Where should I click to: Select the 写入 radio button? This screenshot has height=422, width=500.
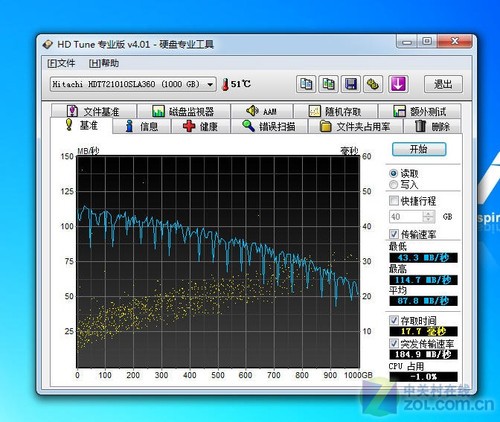pos(394,184)
